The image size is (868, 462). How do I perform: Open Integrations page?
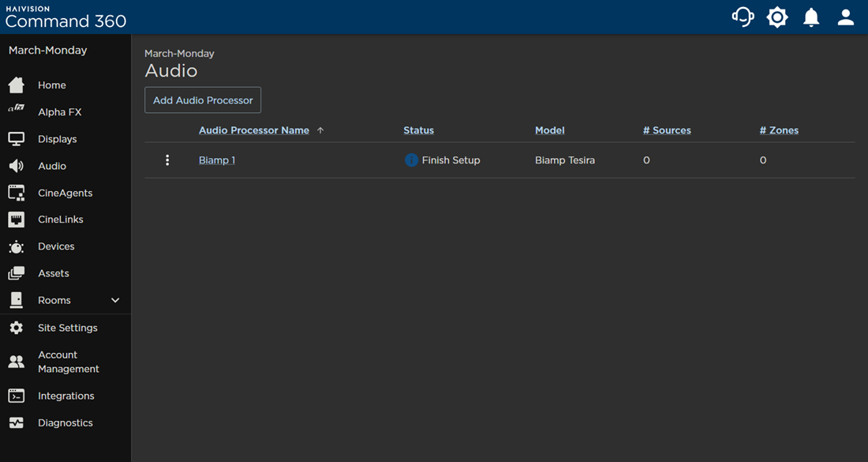(x=65, y=396)
